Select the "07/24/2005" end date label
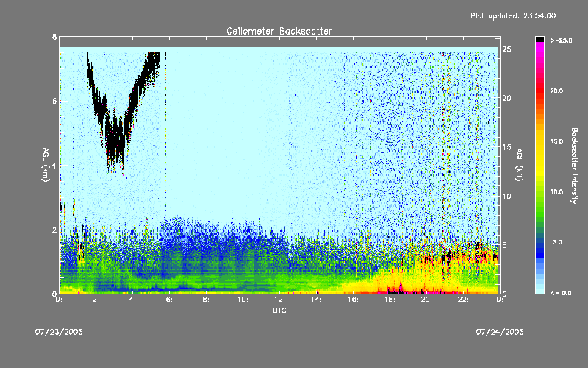The height and width of the screenshot is (368, 588). [x=500, y=332]
